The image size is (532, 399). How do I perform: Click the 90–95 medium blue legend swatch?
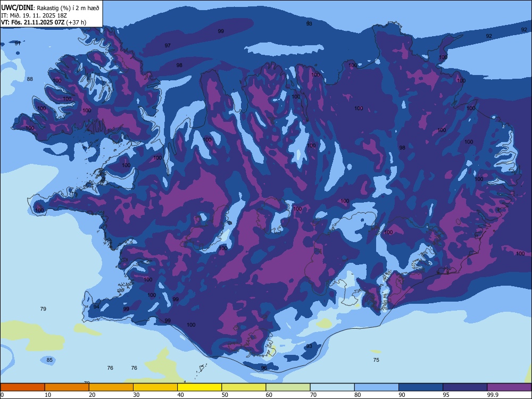421,387
